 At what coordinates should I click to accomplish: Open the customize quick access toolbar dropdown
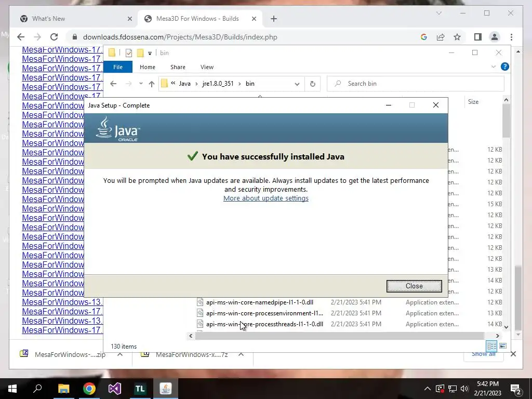[150, 54]
